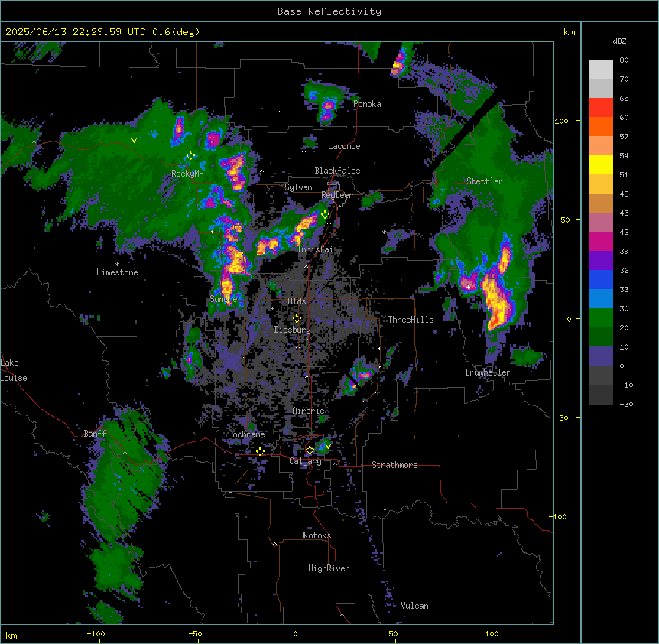Select the 65 dBZ red color swatch
659x644 pixels.
[601, 108]
